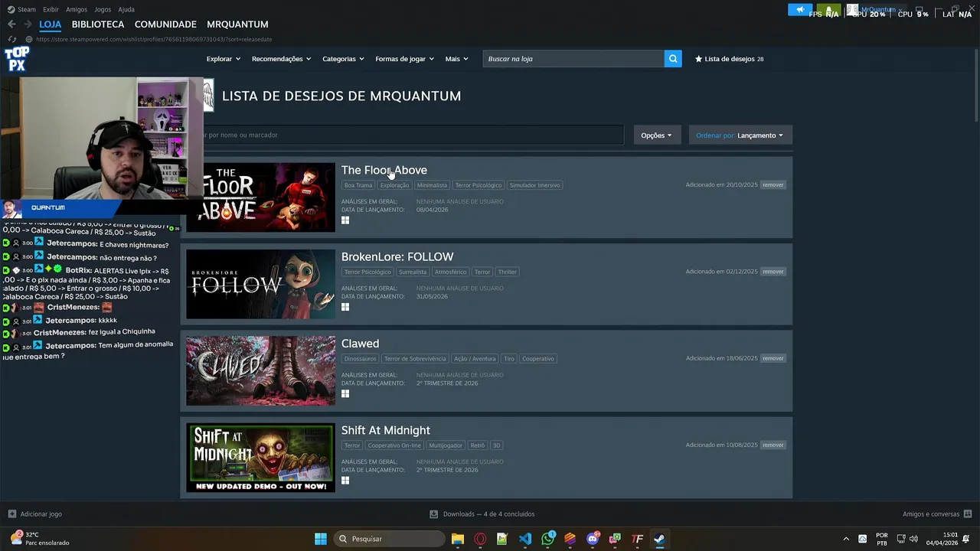Screen dimensions: 980x551
Task: Open The Floor Above title link
Action: tap(384, 170)
